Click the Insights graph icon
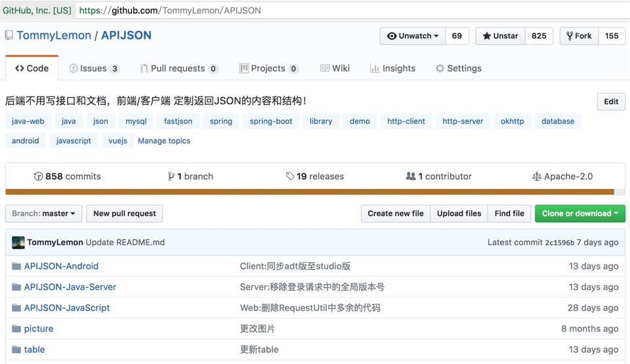This screenshot has width=630, height=364. click(x=375, y=68)
